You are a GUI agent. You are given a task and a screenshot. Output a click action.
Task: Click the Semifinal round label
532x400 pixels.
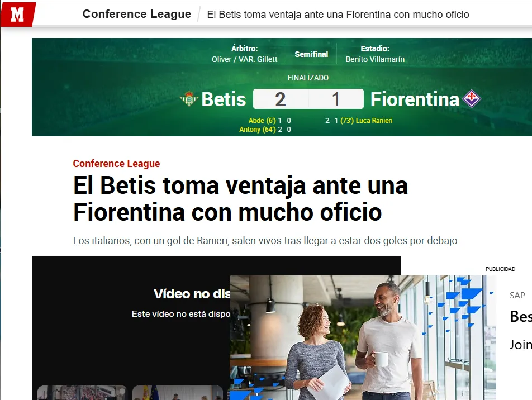[x=311, y=54]
